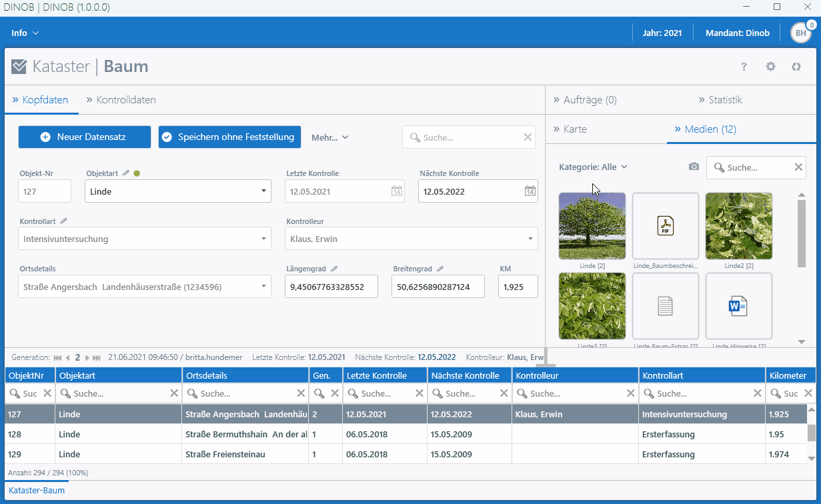Screen dimensions: 821x504
Task: Sort by the ObjektNr column header
Action: coord(30,375)
